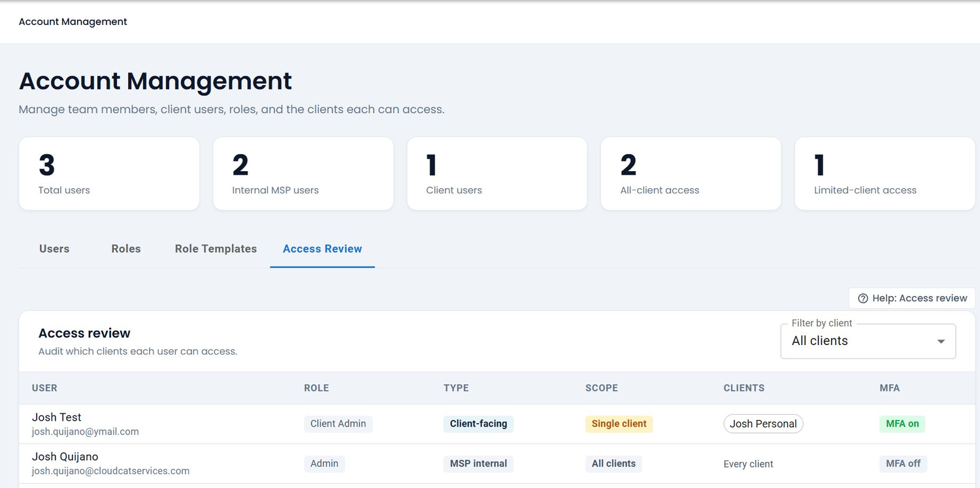Open the All clients filter combo box
This screenshot has width=980, height=488.
click(x=868, y=341)
